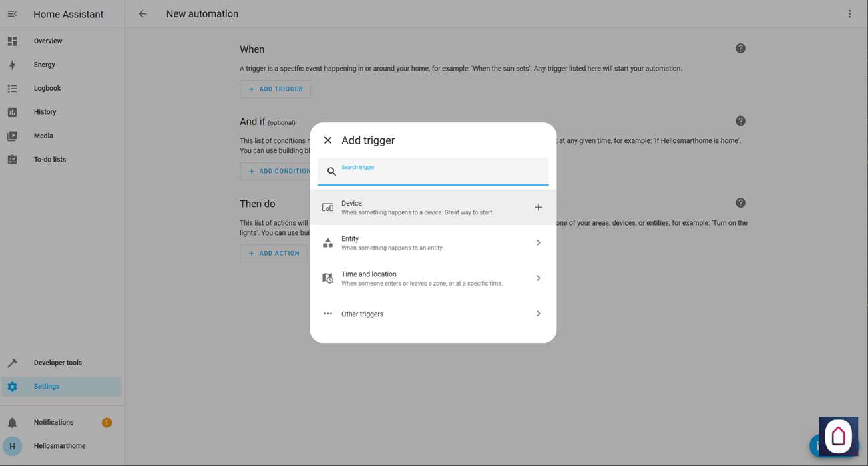Close the Add trigger dialog
The height and width of the screenshot is (466, 868).
(327, 140)
